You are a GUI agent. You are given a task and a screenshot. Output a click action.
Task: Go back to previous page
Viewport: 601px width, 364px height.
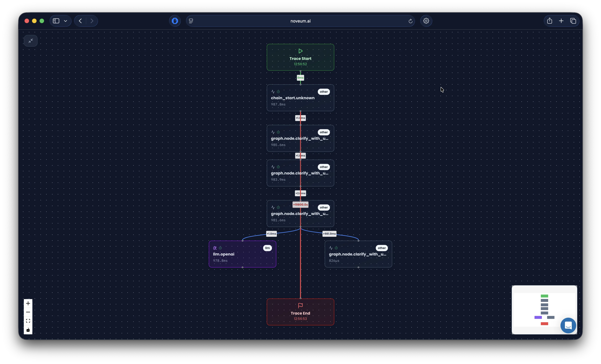click(x=80, y=21)
